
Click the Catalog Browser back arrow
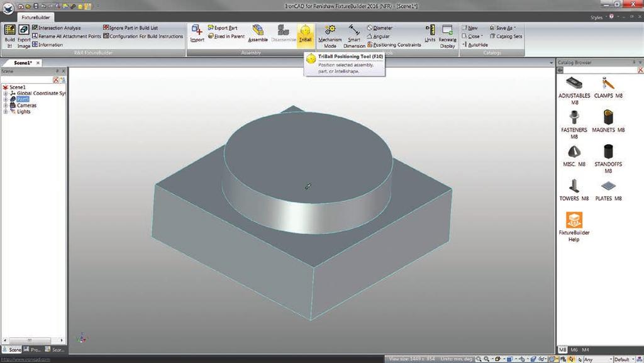[560, 70]
